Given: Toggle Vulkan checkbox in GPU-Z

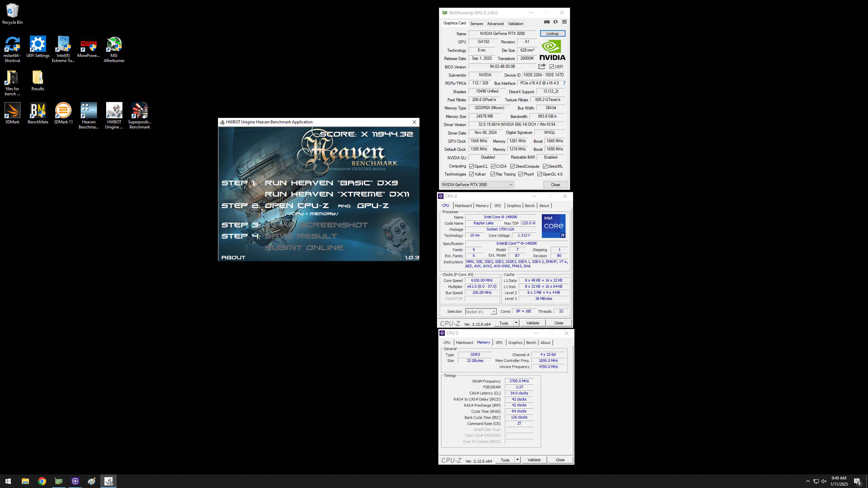Looking at the screenshot, I should pyautogui.click(x=471, y=174).
